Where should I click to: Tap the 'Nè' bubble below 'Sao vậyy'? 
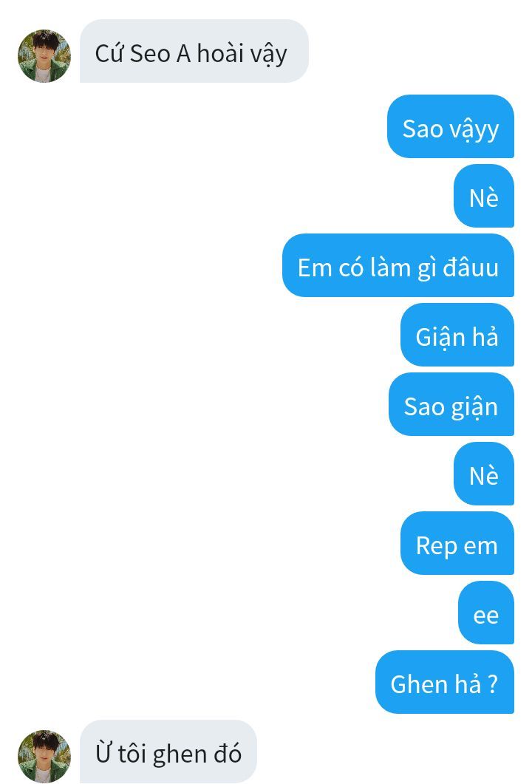tap(484, 196)
